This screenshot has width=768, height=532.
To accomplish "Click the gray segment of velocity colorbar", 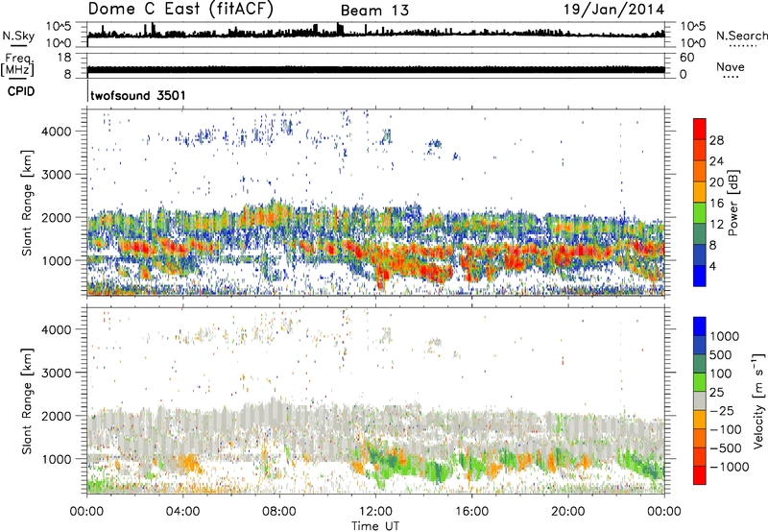I will [x=700, y=400].
